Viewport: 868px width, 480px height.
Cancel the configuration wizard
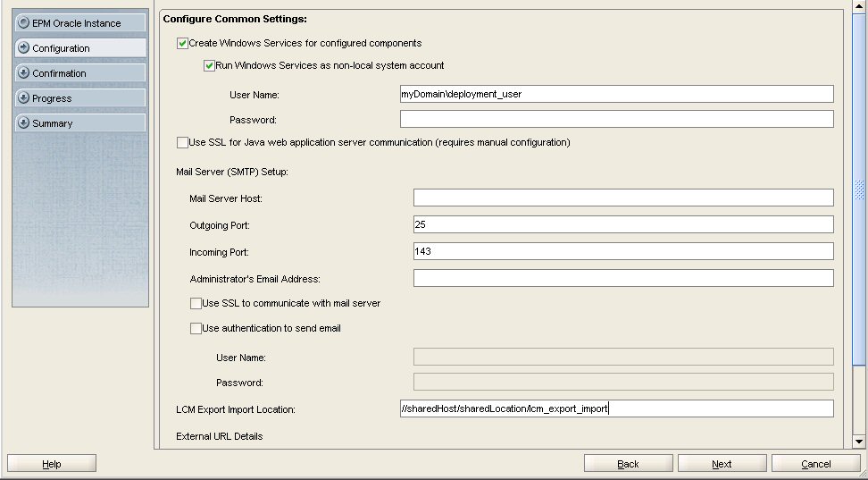coord(816,463)
